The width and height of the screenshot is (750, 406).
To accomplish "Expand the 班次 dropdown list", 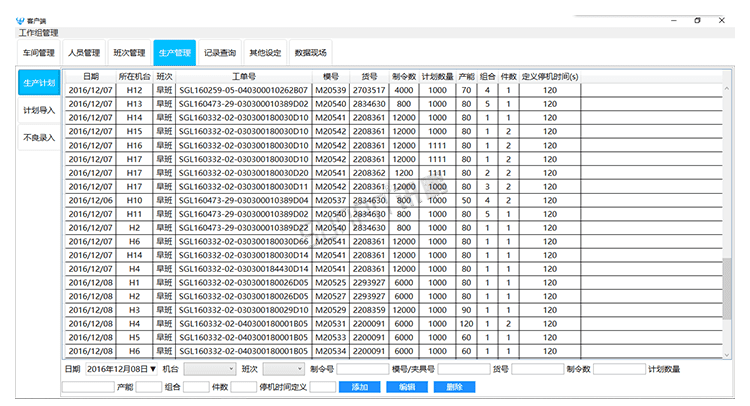I will coord(285,369).
